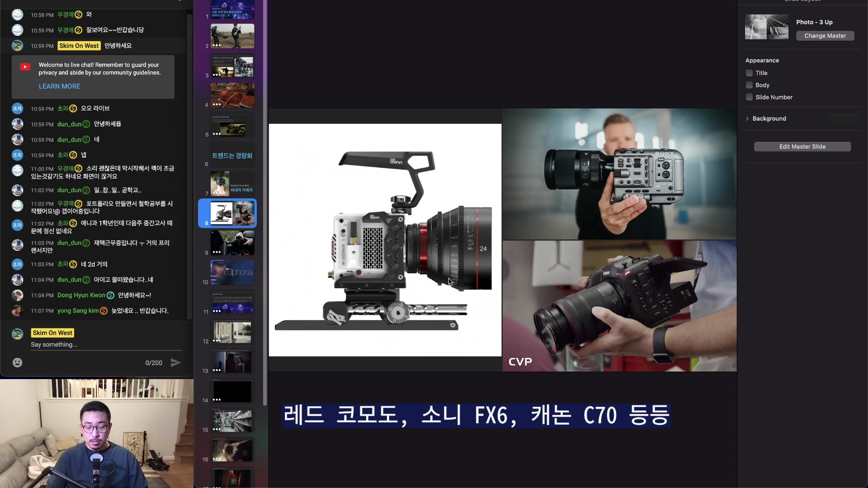Viewport: 868px width, 488px height.
Task: Click the Change Master button
Action: (825, 36)
